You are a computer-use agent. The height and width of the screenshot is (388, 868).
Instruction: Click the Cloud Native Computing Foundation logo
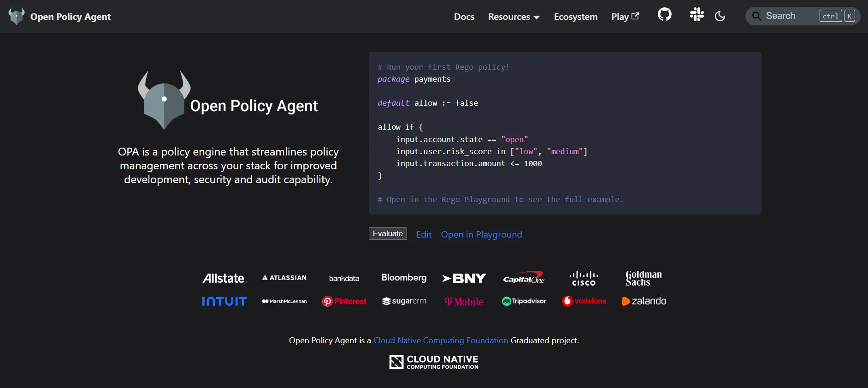[434, 362]
